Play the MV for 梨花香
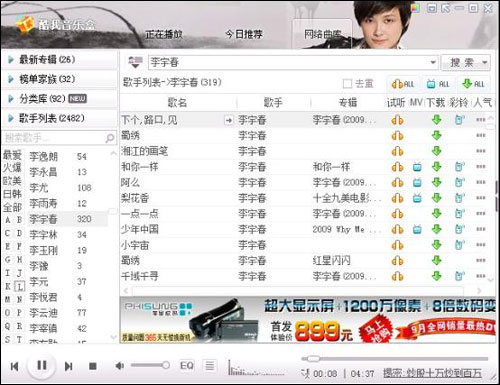The image size is (500, 385). pyautogui.click(x=417, y=198)
